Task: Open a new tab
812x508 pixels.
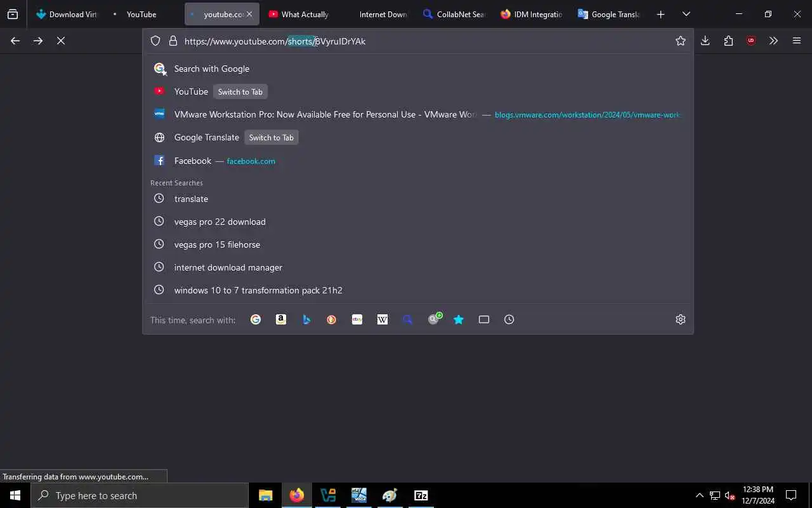Action: 660,14
